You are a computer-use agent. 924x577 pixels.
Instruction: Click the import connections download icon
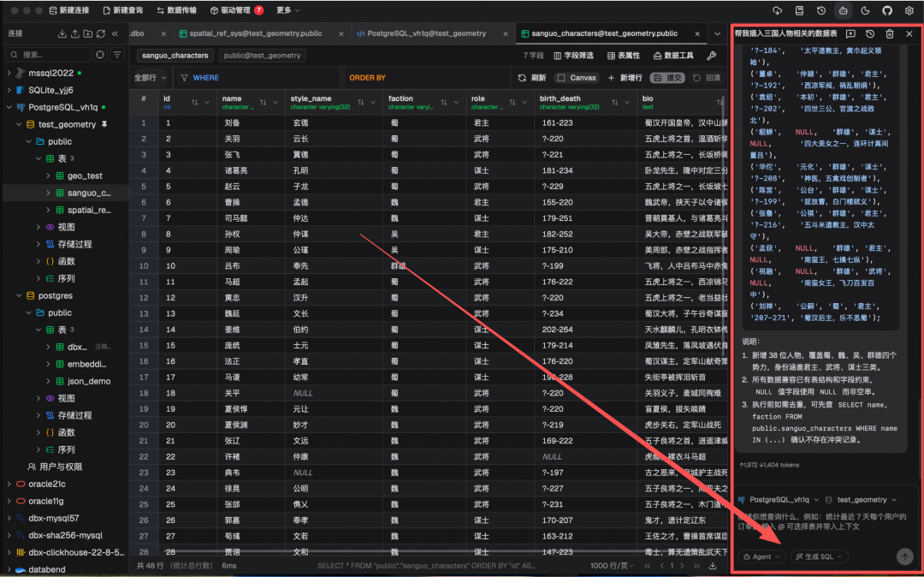pyautogui.click(x=62, y=33)
